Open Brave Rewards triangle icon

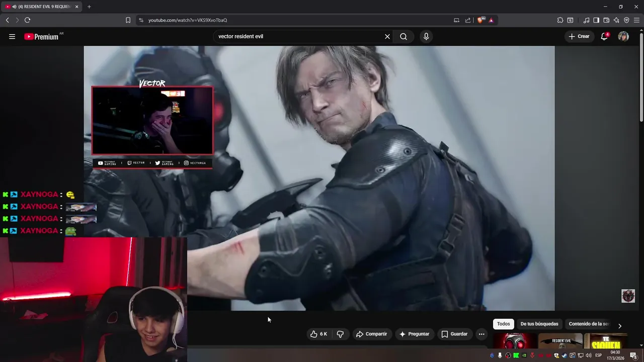(491, 20)
